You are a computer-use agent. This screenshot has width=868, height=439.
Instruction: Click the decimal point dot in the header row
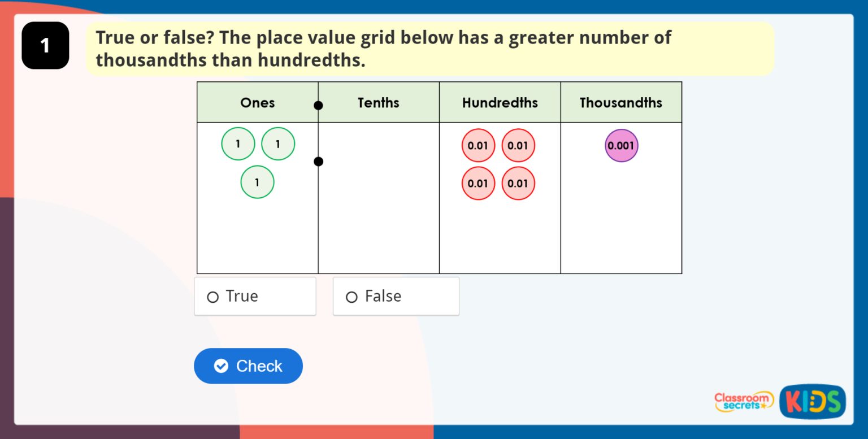click(x=319, y=105)
